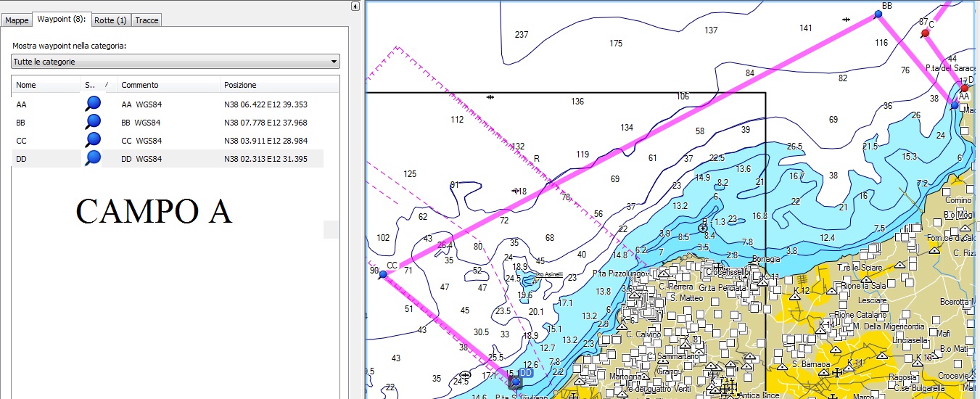
Task: Click the blue symbol icon in row AA
Action: [x=92, y=104]
